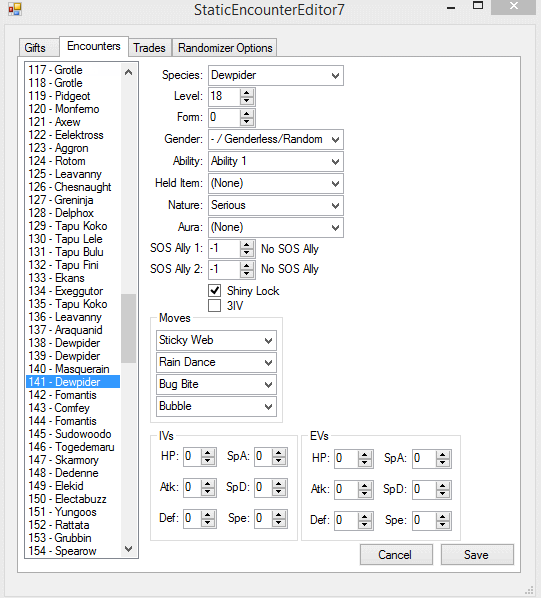Increase the Spe EV value

443,517
